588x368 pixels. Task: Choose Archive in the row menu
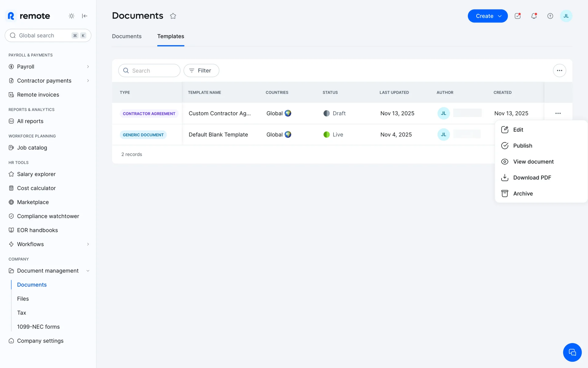[523, 194]
